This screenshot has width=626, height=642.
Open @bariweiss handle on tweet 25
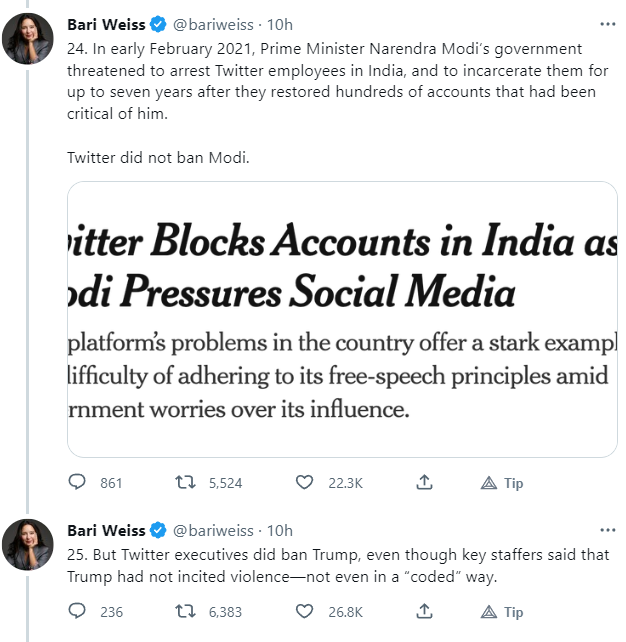point(211,530)
